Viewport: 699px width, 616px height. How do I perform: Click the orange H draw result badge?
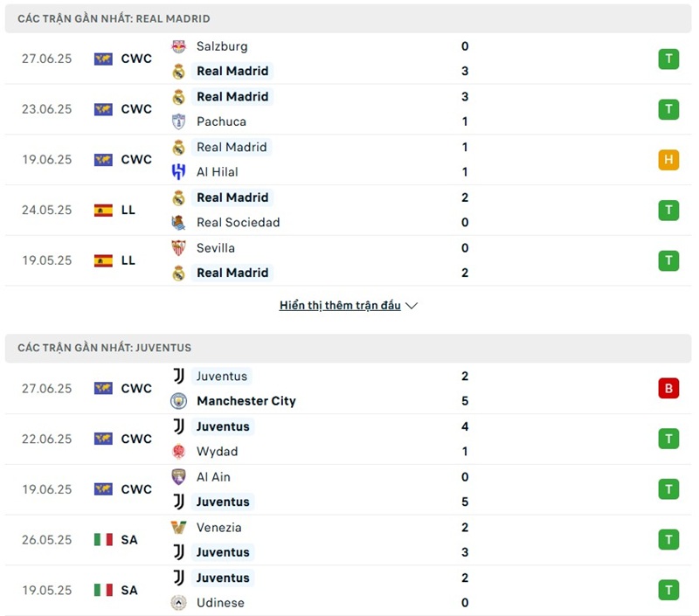668,160
